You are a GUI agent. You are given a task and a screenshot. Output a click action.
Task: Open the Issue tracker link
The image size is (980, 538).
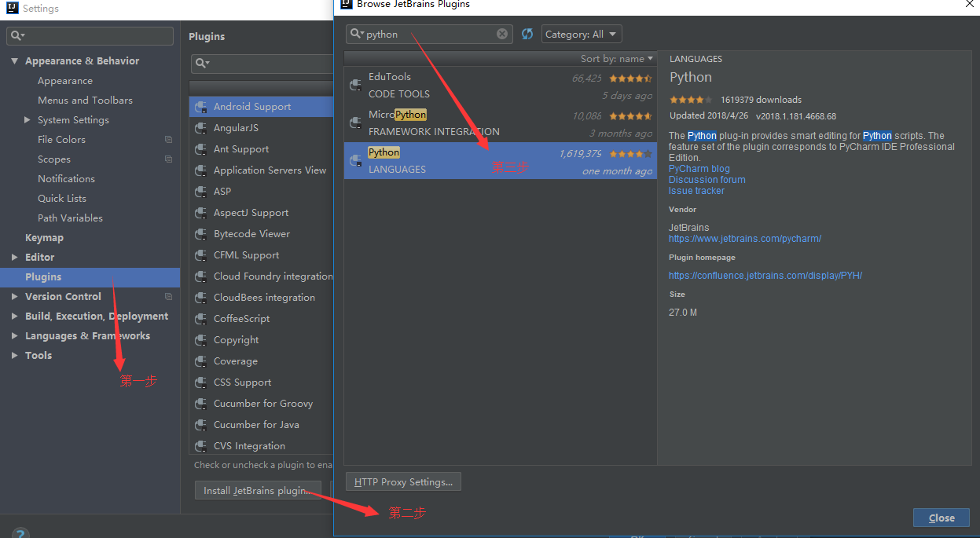click(696, 191)
